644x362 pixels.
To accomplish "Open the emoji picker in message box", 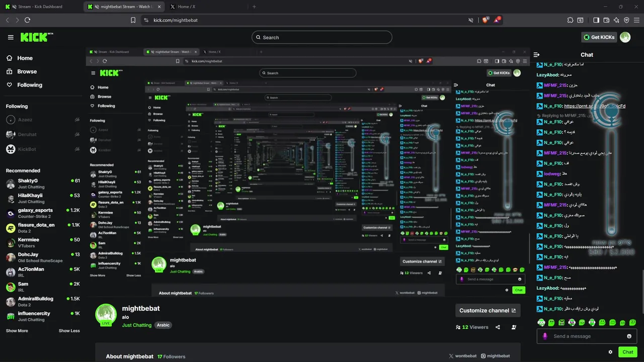I will click(629, 336).
